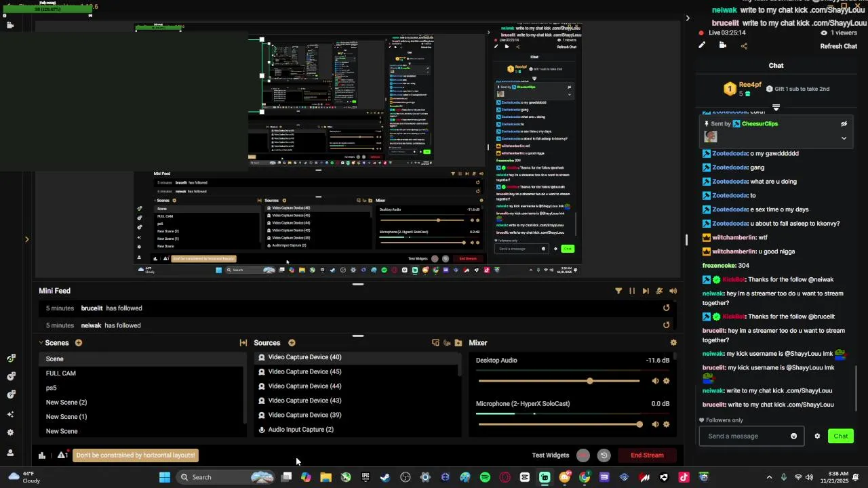The height and width of the screenshot is (488, 868).
Task: Expand the left sidebar arrow
Action: (x=26, y=239)
